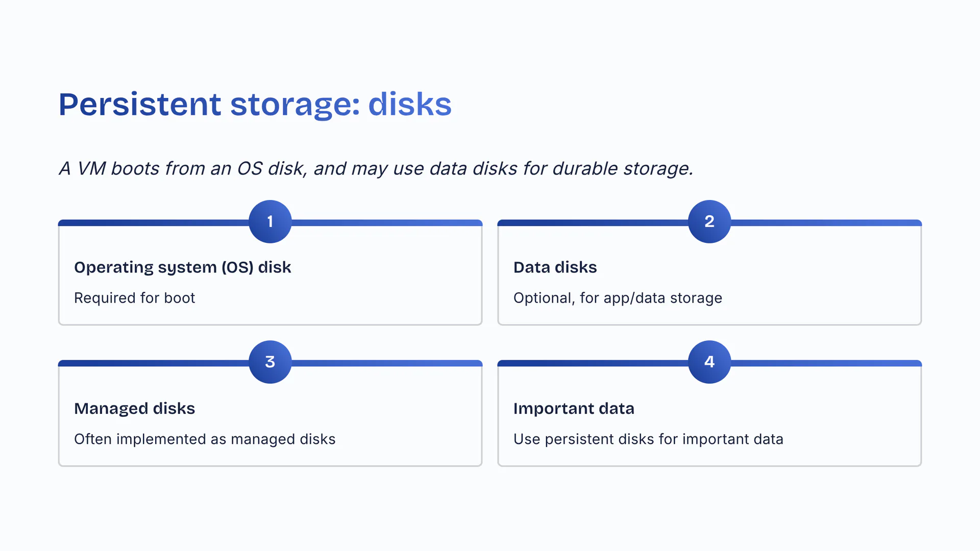This screenshot has width=980, height=551.
Task: Select the italic subtitle about VM booting
Action: [376, 168]
